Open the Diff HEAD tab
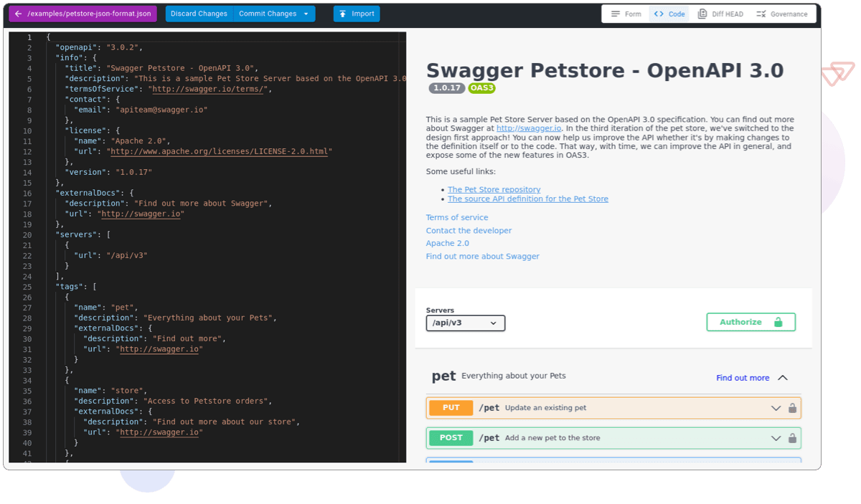Viewport: 861px width, 504px height. tap(720, 14)
